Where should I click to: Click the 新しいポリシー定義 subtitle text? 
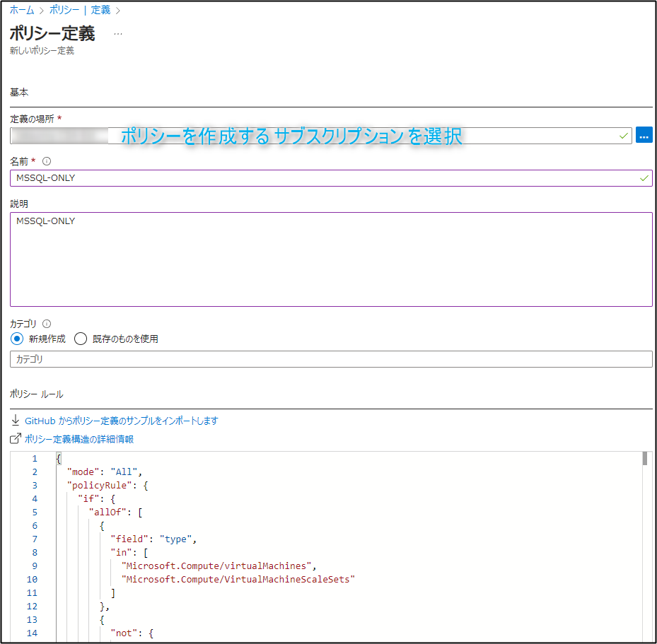click(42, 51)
